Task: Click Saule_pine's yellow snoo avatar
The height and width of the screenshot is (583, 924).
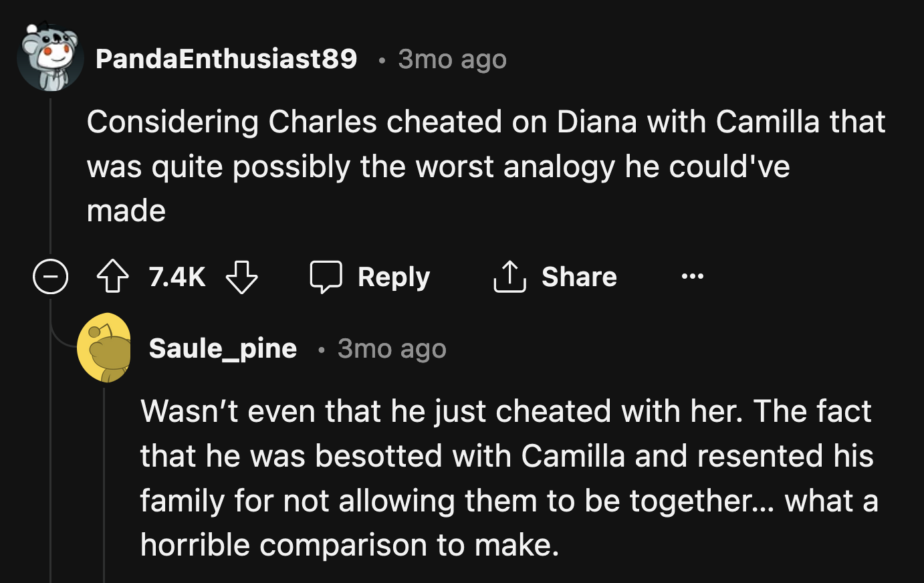Action: (104, 348)
